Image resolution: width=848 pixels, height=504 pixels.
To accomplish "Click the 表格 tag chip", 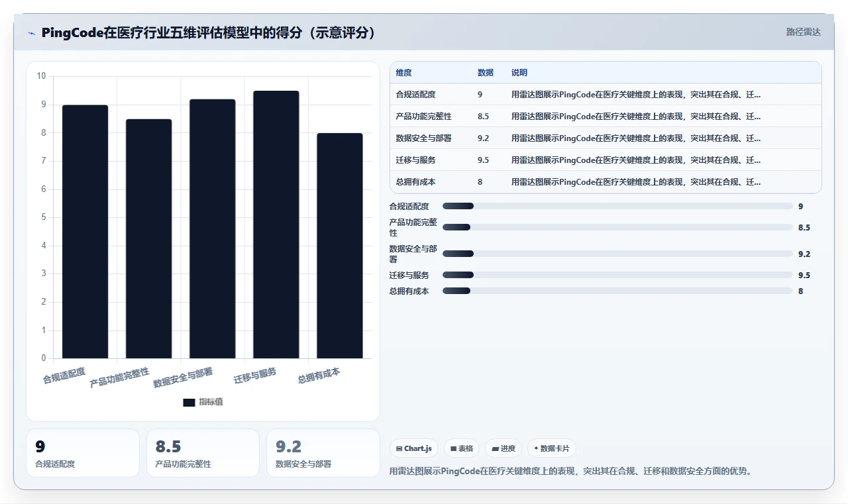I will [x=462, y=448].
